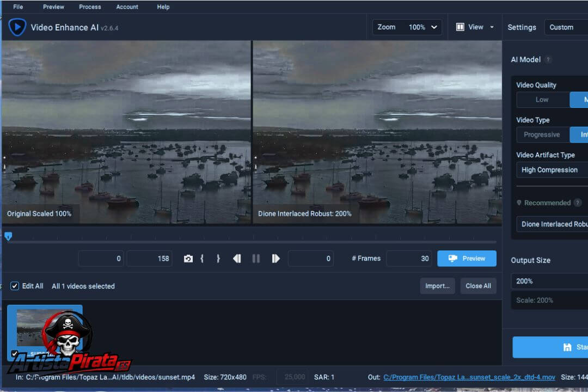
Task: Open the High Compression artifact type dropdown
Action: click(x=552, y=170)
